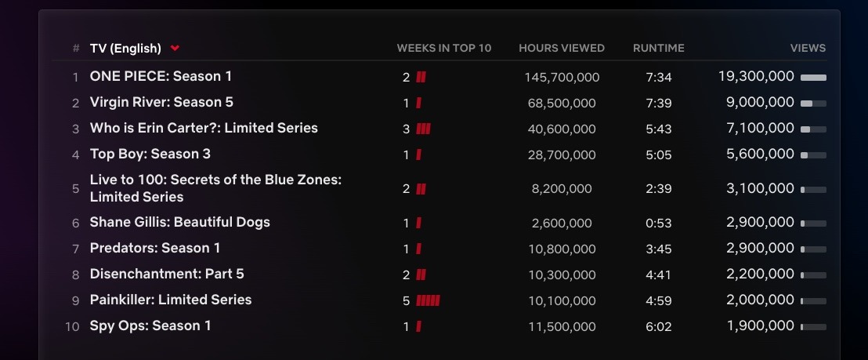The width and height of the screenshot is (868, 360).
Task: Click the two red weeks bars for ONE PIECE
Action: click(421, 78)
